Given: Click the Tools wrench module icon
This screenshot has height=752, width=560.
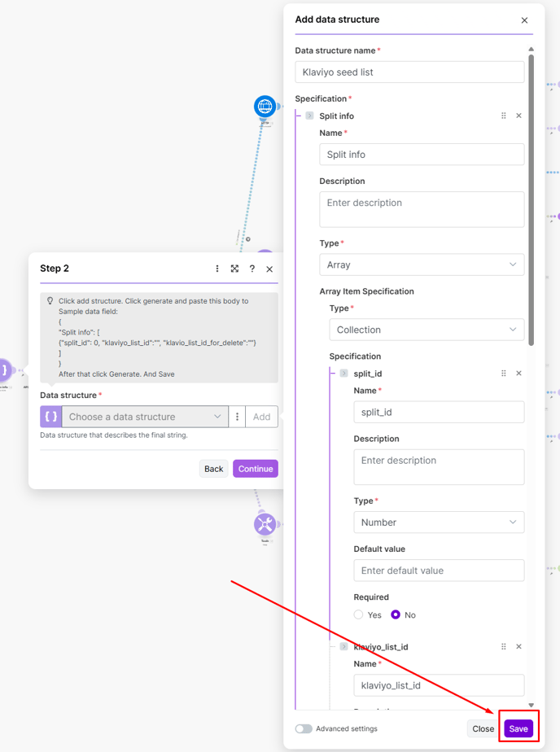Looking at the screenshot, I should (x=265, y=524).
